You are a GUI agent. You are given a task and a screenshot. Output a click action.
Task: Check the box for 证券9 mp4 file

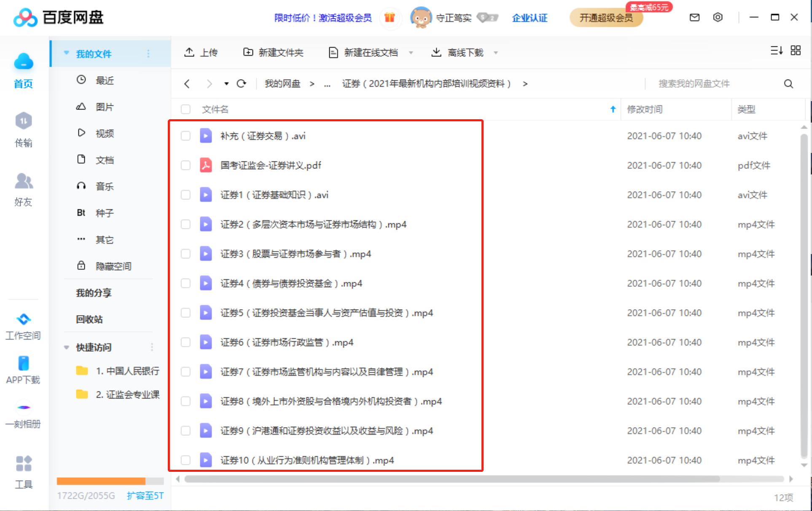[186, 431]
